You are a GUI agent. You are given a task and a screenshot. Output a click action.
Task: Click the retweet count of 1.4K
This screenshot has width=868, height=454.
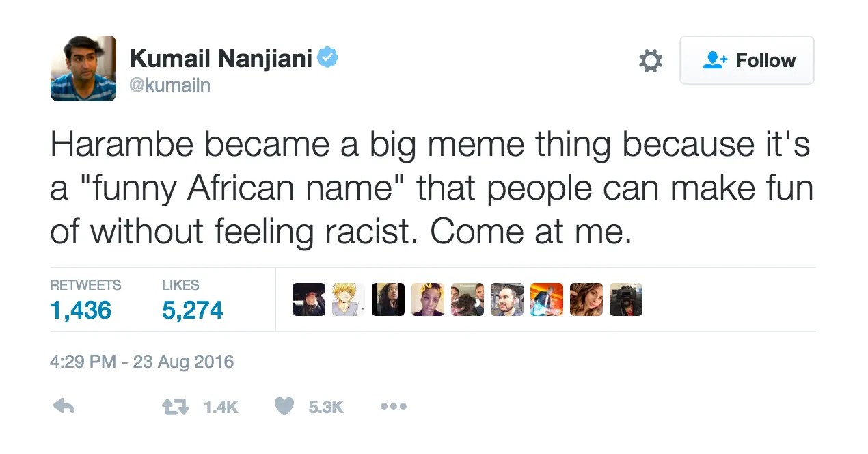pyautogui.click(x=219, y=405)
